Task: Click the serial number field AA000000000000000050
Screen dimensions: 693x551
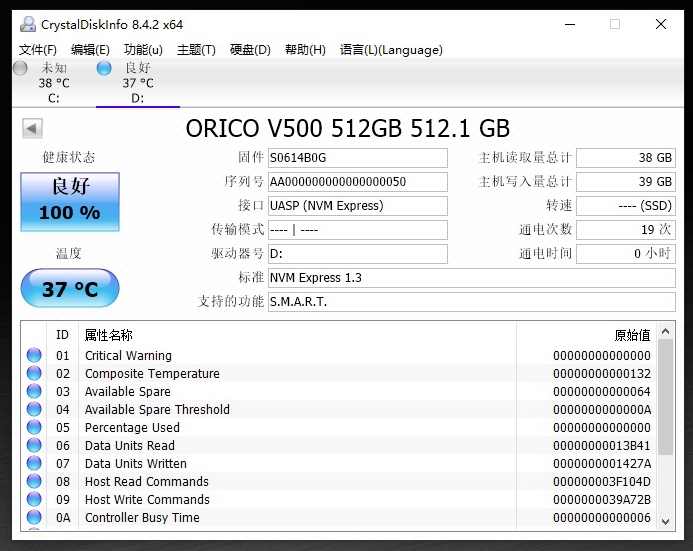Action: (358, 182)
